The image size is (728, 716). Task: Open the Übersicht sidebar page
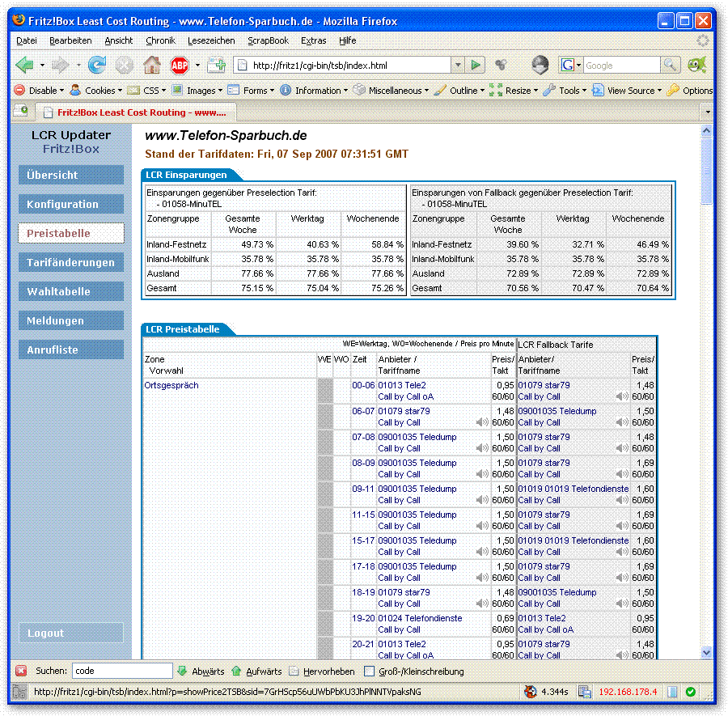71,175
